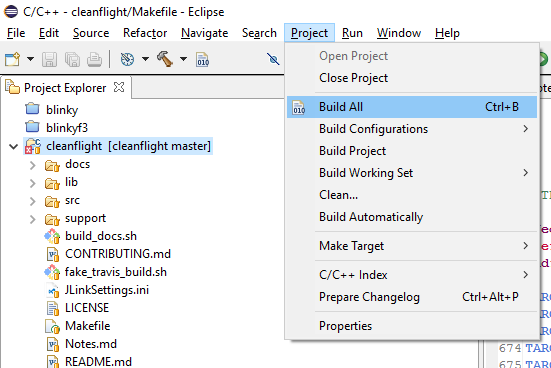Close the Project Explorer view tab
The width and height of the screenshot is (551, 368).
pyautogui.click(x=119, y=87)
